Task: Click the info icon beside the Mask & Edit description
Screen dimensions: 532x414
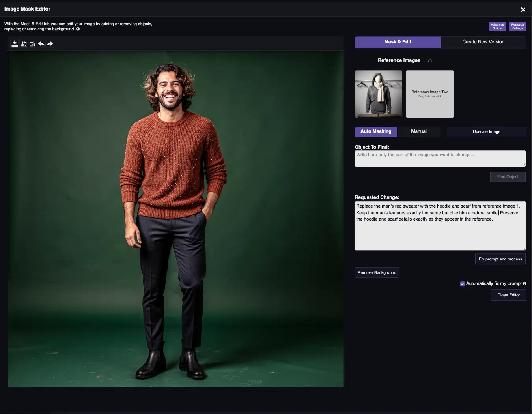Action: click(x=78, y=29)
